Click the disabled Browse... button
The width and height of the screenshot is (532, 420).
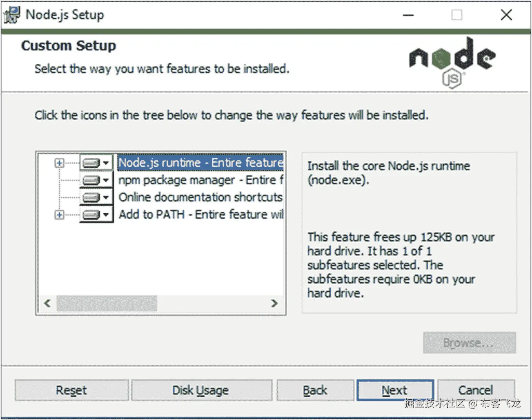[470, 343]
